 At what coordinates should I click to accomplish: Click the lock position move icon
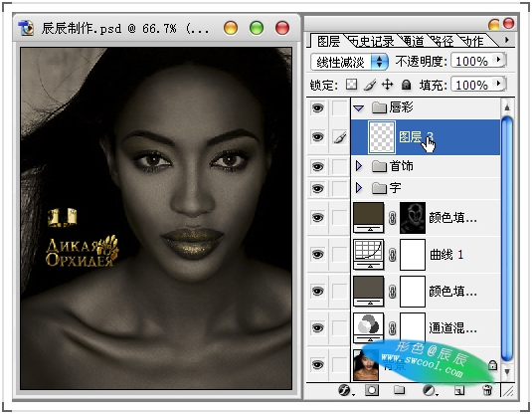tap(387, 85)
